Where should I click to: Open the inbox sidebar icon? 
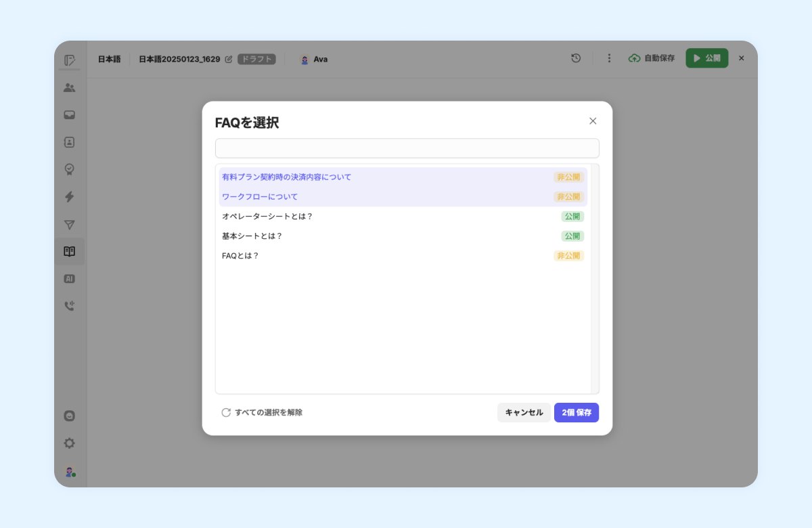click(x=69, y=115)
